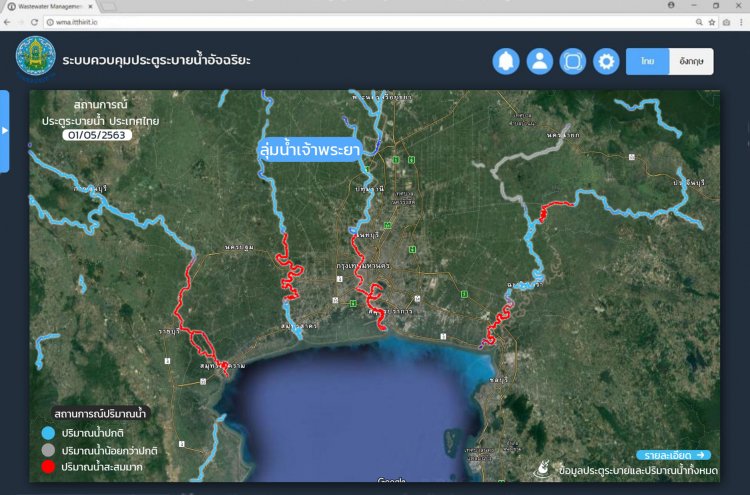750x495 pixels.
Task: Open Chrome's three-dot menu
Action: [x=741, y=21]
